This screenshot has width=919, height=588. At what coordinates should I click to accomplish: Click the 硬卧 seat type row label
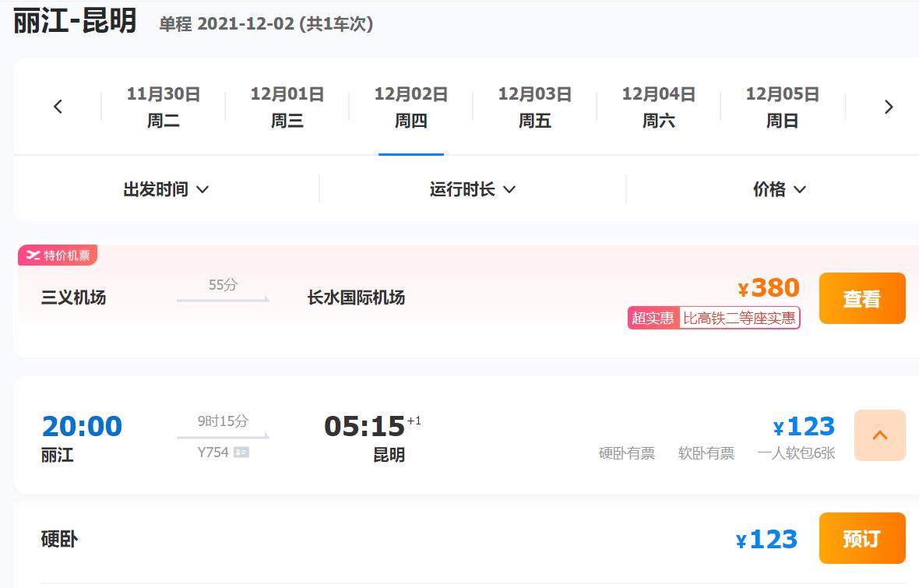coord(59,539)
